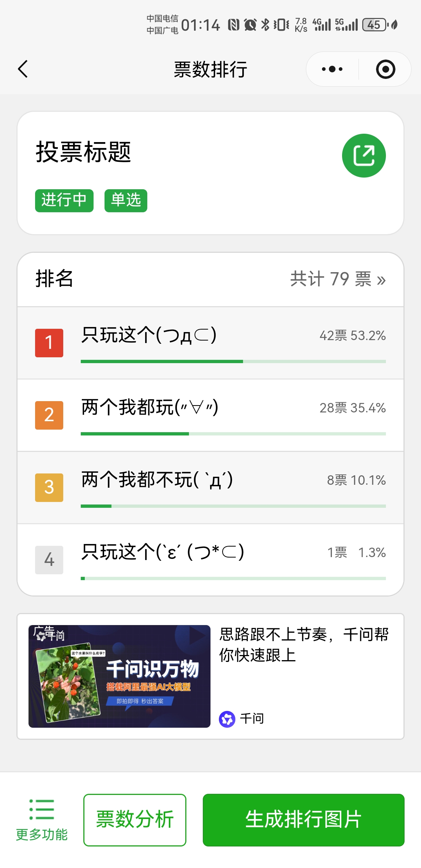This screenshot has height=868, width=421.
Task: Open the three-dot mini program menu
Action: click(332, 69)
